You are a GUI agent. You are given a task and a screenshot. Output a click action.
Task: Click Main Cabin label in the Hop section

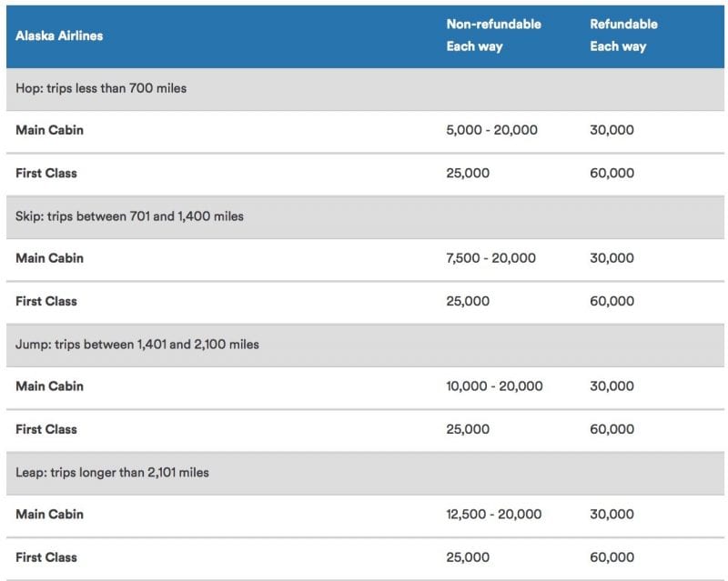click(x=49, y=131)
